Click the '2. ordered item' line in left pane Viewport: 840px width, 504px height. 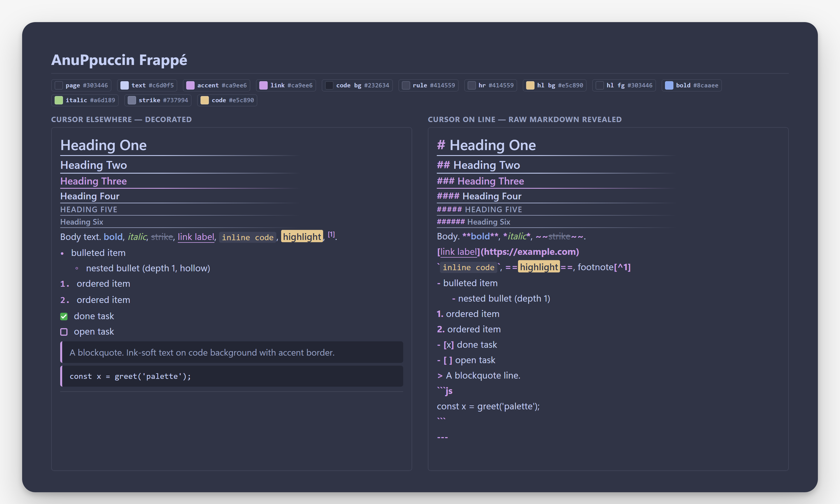pos(95,300)
